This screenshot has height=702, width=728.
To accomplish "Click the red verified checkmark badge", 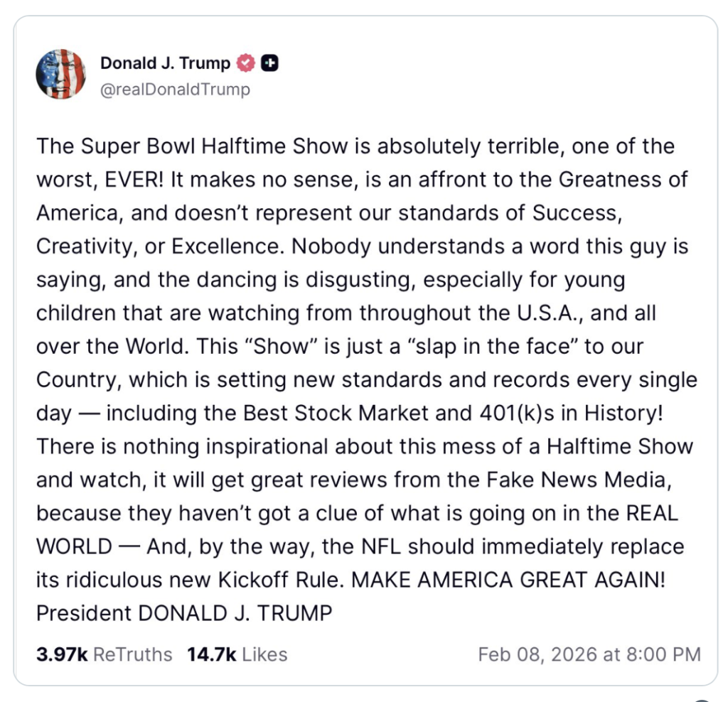I will coord(245,64).
